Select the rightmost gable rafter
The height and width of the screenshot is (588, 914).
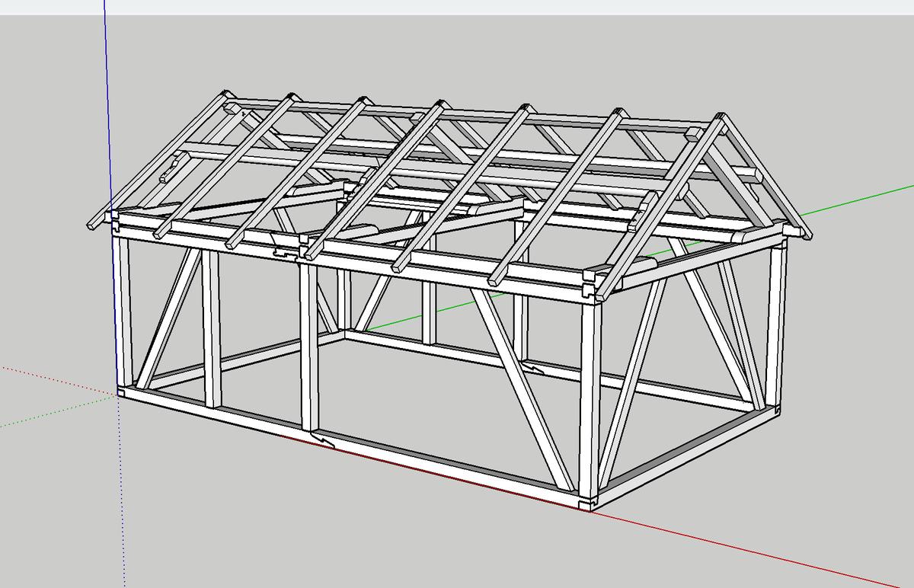762,175
